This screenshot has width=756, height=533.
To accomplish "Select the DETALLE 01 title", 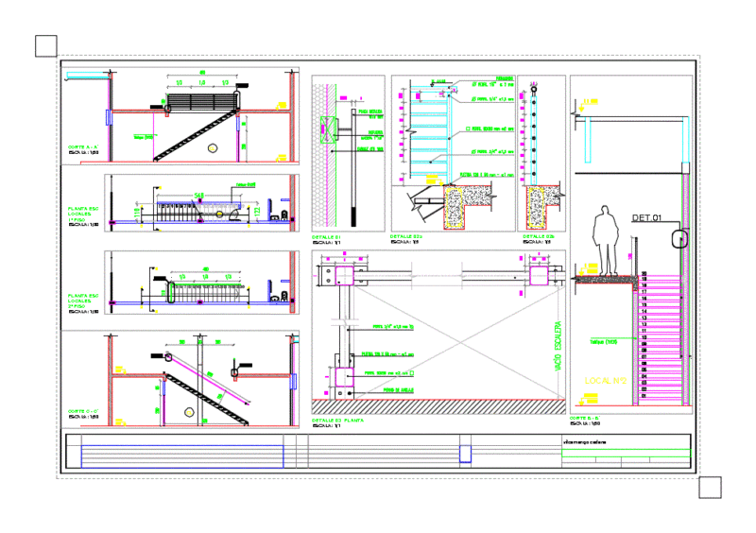I will [x=326, y=237].
